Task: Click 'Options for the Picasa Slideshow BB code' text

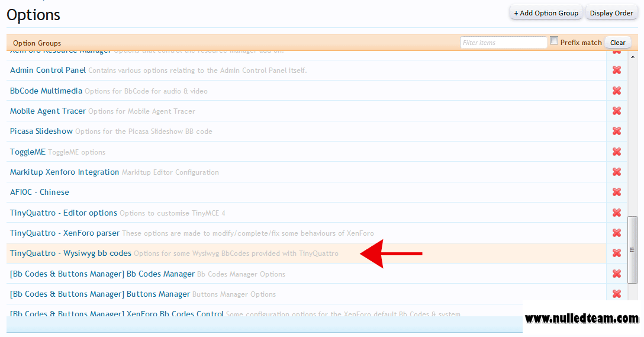Action: [144, 131]
